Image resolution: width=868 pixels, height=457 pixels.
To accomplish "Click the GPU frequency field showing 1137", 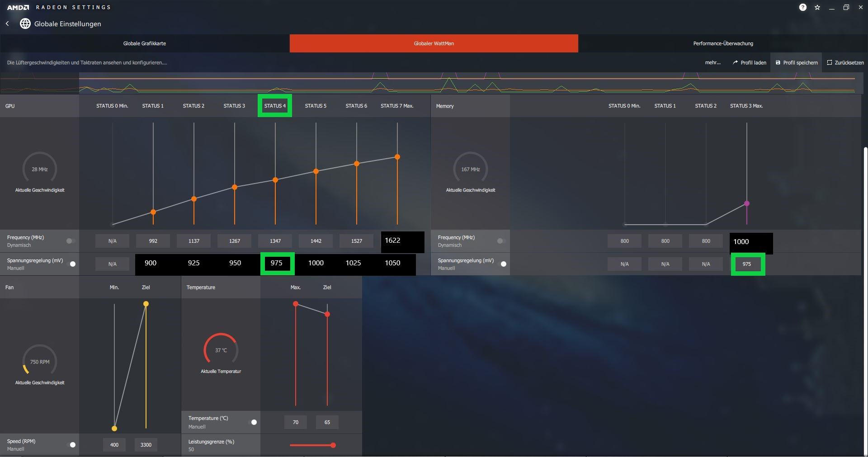I will coord(194,241).
